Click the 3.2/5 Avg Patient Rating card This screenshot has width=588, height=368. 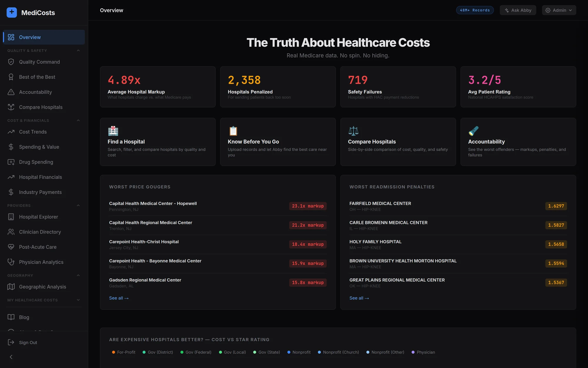[518, 87]
